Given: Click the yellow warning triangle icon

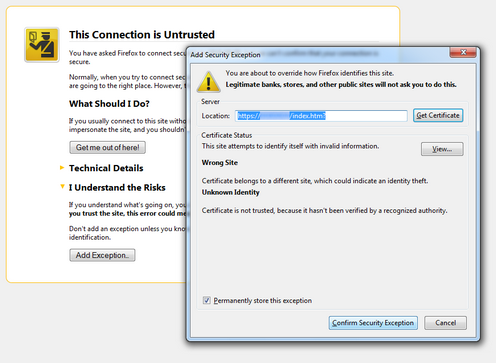Looking at the screenshot, I should [x=209, y=82].
